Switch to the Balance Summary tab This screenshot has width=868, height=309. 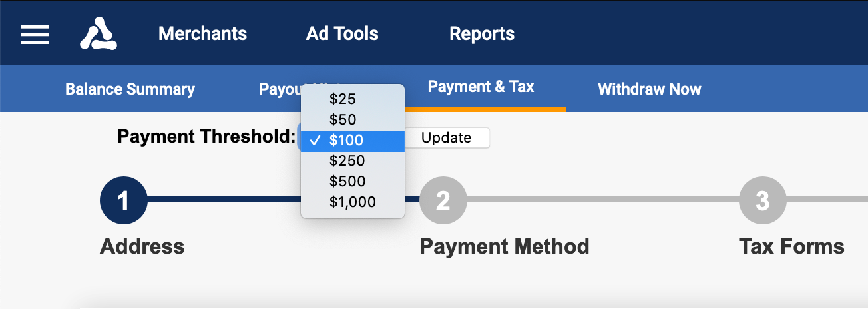130,89
